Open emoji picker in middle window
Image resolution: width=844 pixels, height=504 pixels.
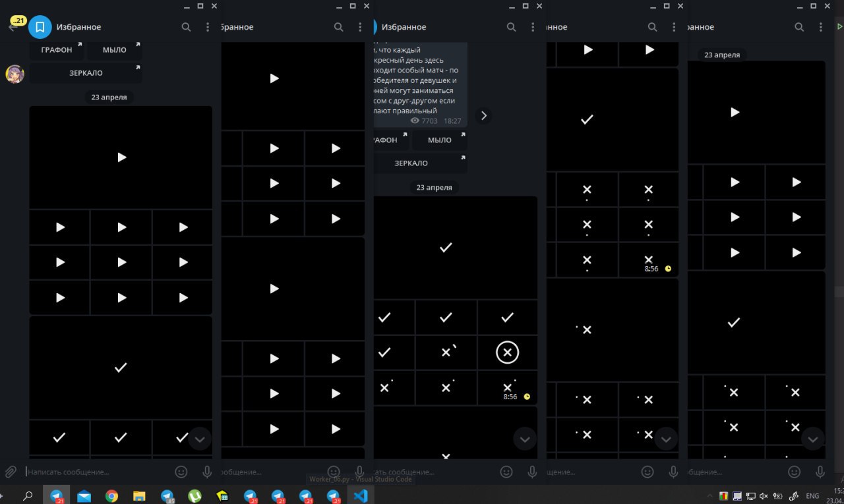(x=506, y=472)
